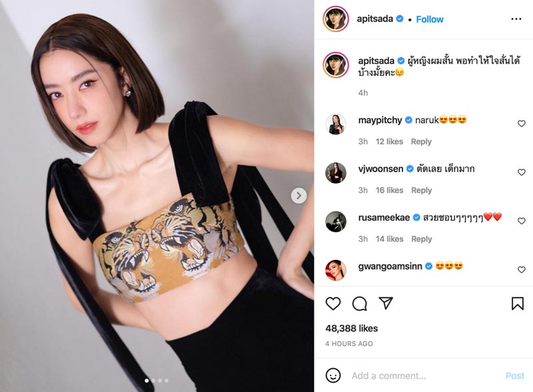This screenshot has width=533, height=392.
Task: Select the second carousel dot indicator
Action: coord(153,381)
